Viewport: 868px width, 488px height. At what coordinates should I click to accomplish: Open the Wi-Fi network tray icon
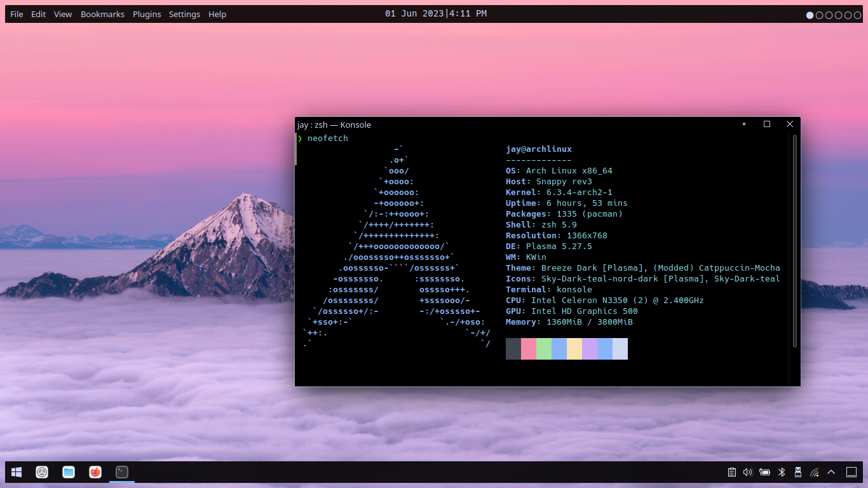tap(815, 472)
